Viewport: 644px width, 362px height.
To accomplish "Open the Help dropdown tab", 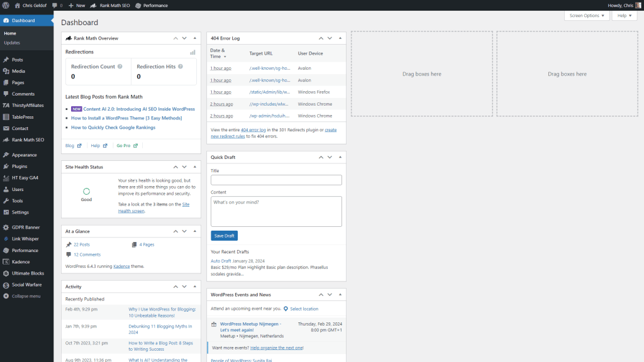I will click(x=625, y=16).
